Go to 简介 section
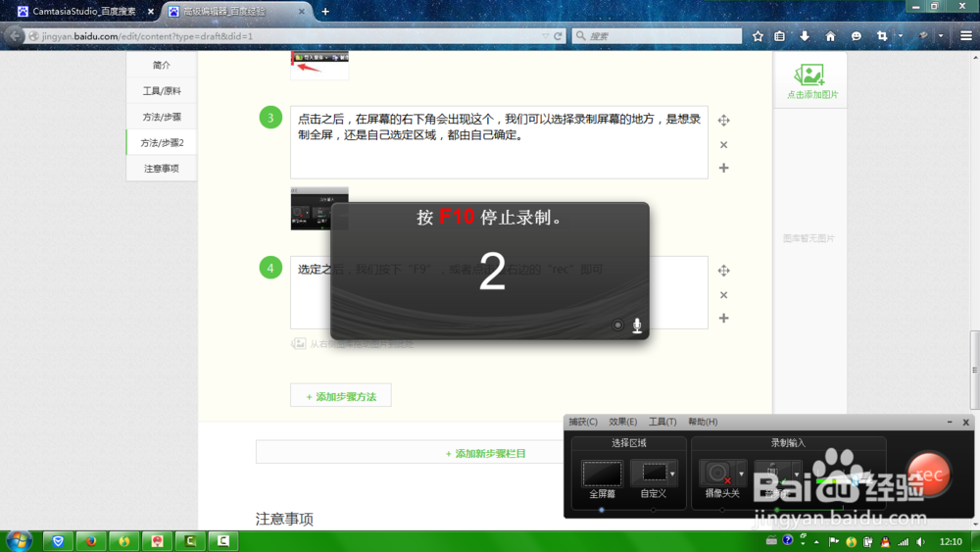Screen dimensions: 980x552 pos(162,65)
